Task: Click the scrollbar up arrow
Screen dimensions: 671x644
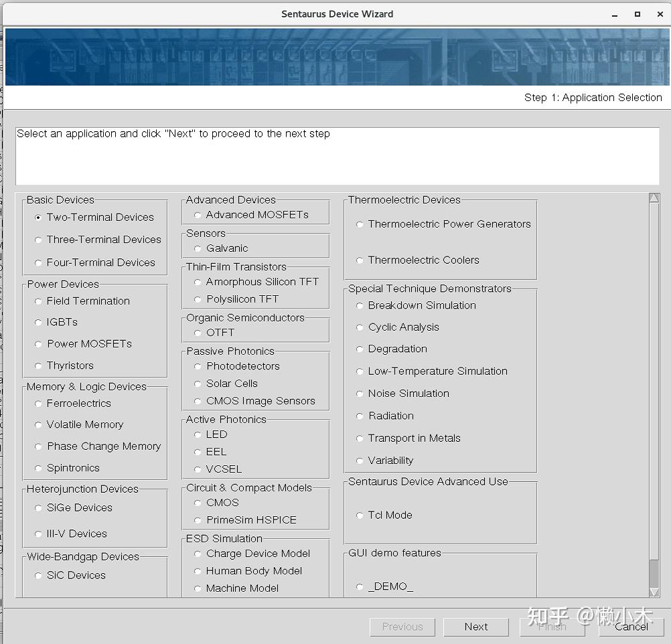Action: point(654,197)
